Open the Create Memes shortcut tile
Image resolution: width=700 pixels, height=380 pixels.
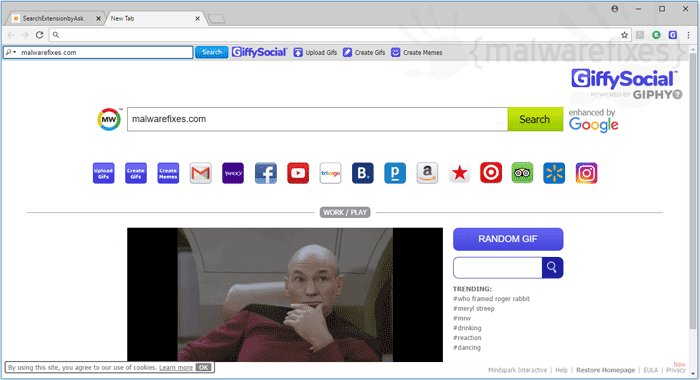click(x=168, y=173)
